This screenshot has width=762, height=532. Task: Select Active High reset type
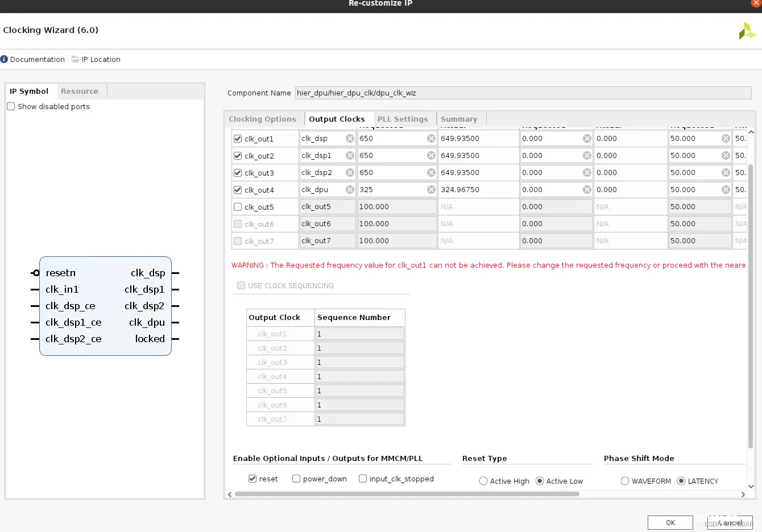coord(483,481)
